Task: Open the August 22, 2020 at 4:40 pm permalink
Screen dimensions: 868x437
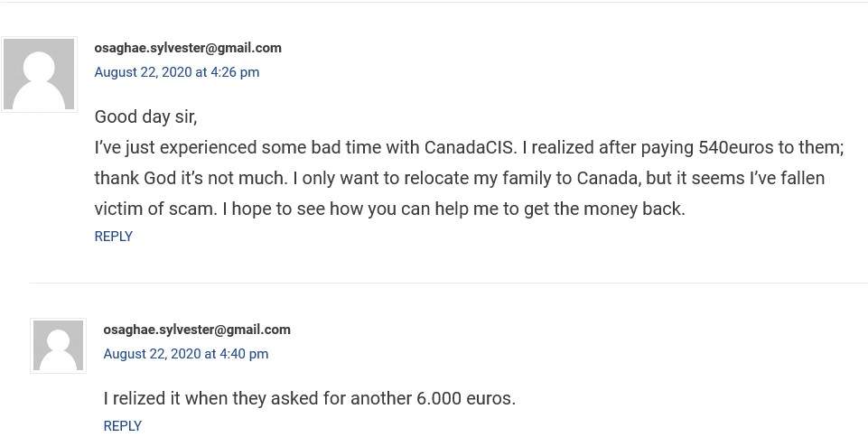Action: pyautogui.click(x=185, y=353)
